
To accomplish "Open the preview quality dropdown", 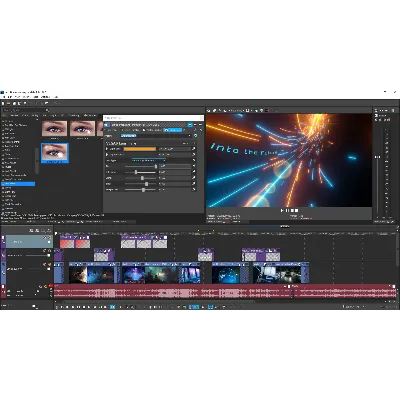I will coord(236,110).
